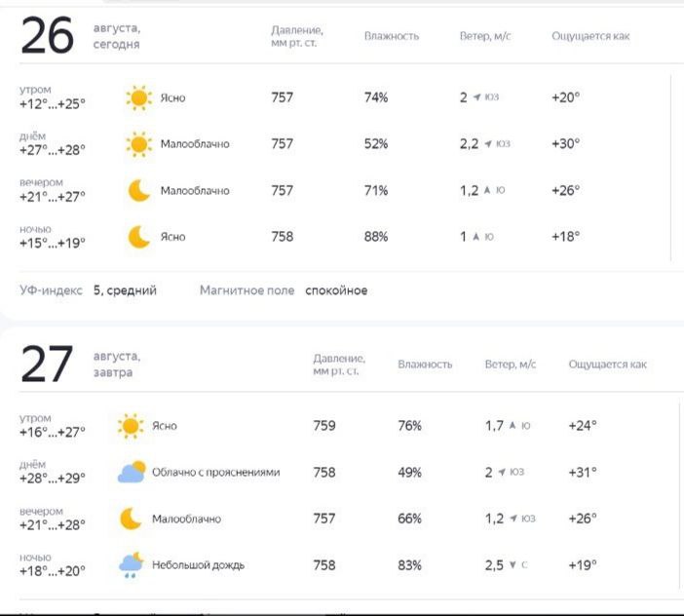Click the moon icon for August 26 night
Viewport: 684px width, 616px height.
click(x=139, y=237)
